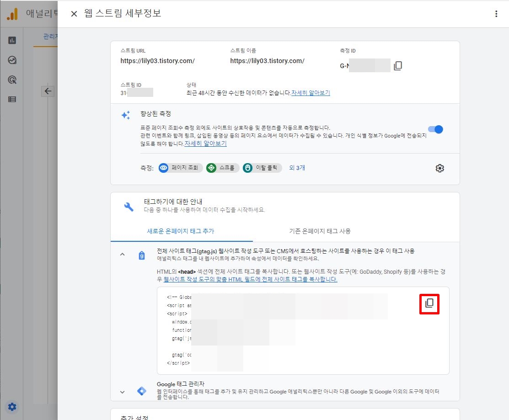
Task: Open 자세히 알아보기 link in enhanced measurement
Action: point(205,144)
